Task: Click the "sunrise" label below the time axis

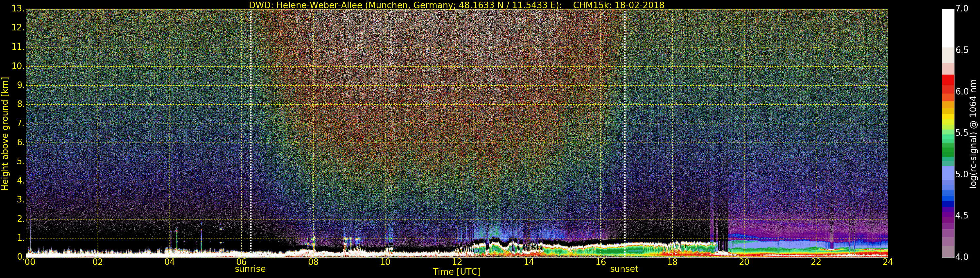Action: 250,269
